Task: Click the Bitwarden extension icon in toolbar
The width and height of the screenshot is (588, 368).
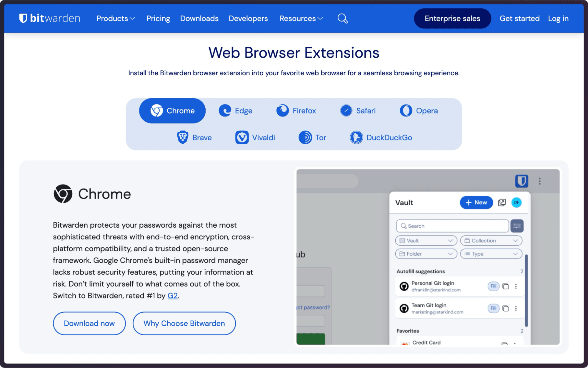Action: click(522, 181)
